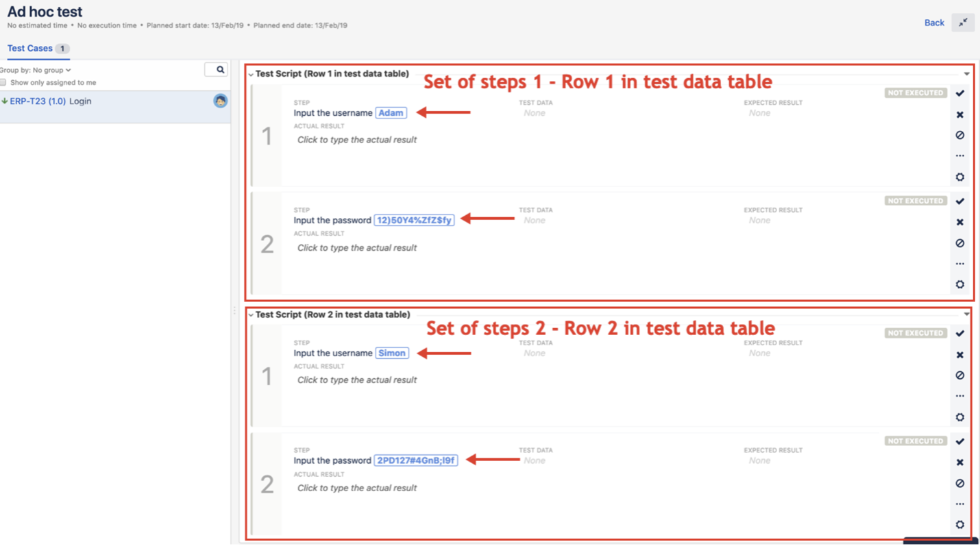This screenshot has height=546, width=980.
Task: Open the dropdown arrow on Row 2 script header
Action: 966,314
